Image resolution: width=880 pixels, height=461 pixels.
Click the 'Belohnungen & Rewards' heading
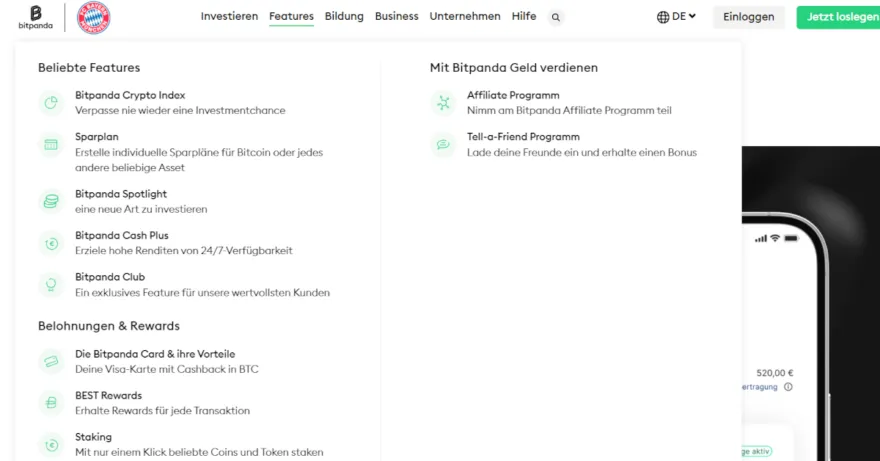[x=109, y=326]
